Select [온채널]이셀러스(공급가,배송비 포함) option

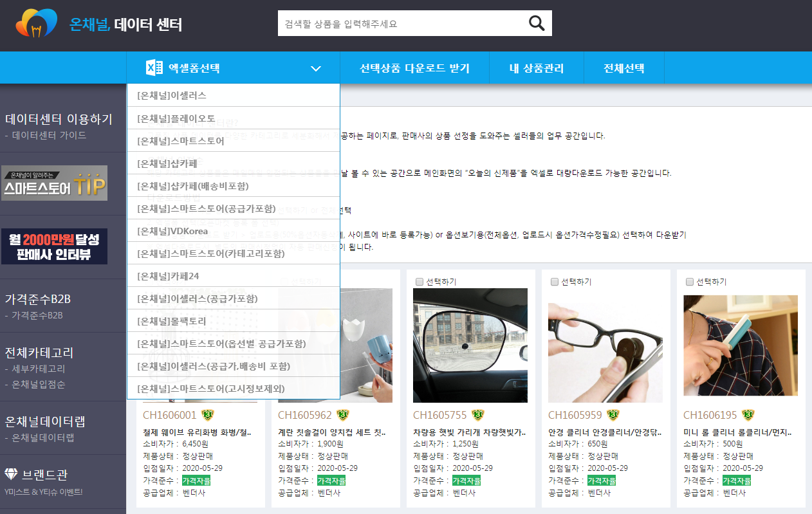(234, 366)
